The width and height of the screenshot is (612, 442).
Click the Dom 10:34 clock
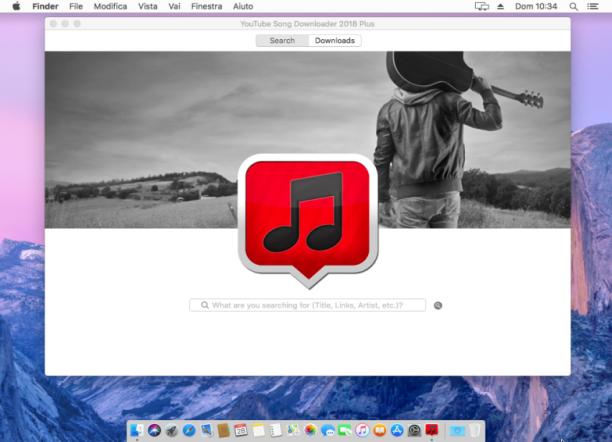[536, 6]
